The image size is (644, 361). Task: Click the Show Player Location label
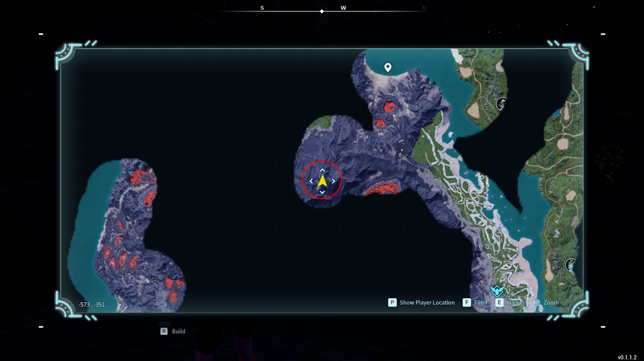(x=427, y=303)
